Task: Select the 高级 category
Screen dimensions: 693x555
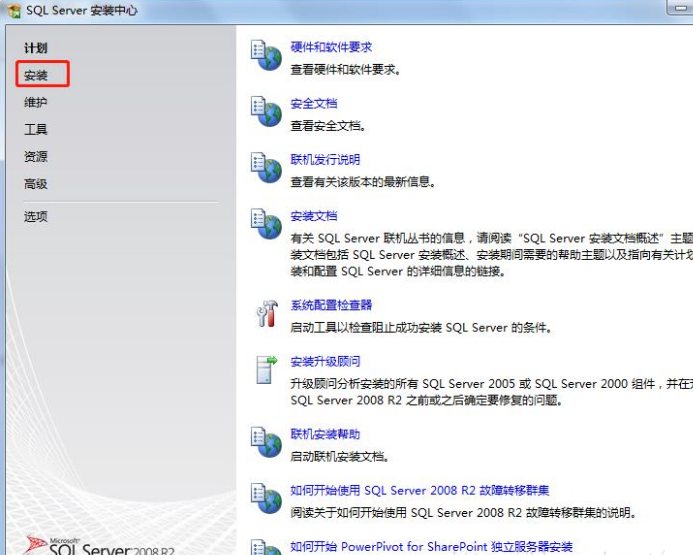Action: (x=36, y=183)
